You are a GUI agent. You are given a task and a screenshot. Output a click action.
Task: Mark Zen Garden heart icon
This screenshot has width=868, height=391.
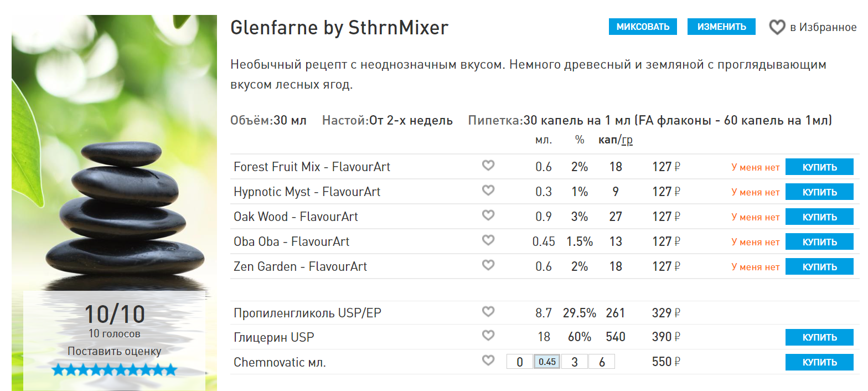tap(488, 265)
